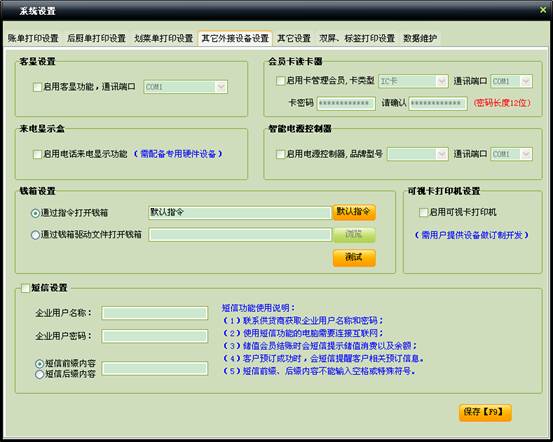Enable 启用可视卡打印机 checkbox

(423, 212)
